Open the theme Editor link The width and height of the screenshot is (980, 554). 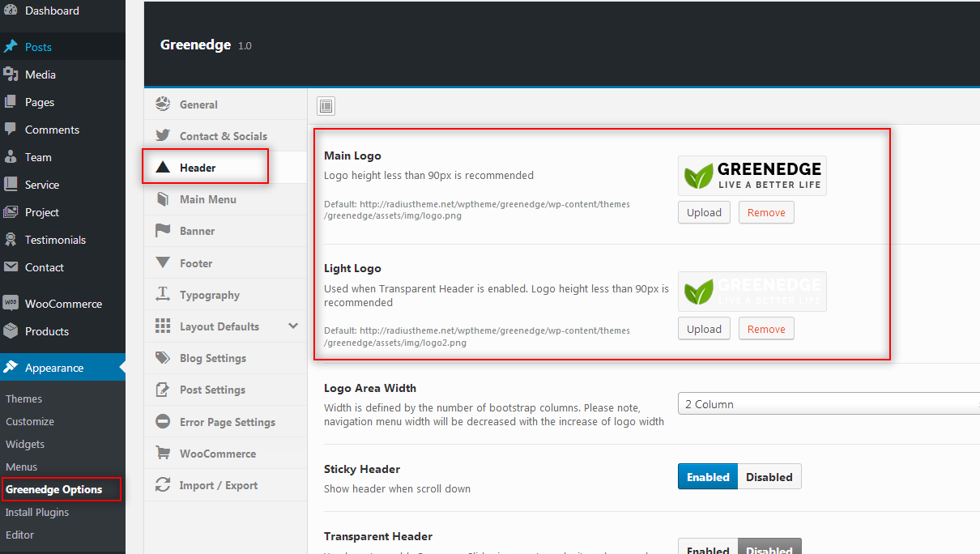[19, 535]
